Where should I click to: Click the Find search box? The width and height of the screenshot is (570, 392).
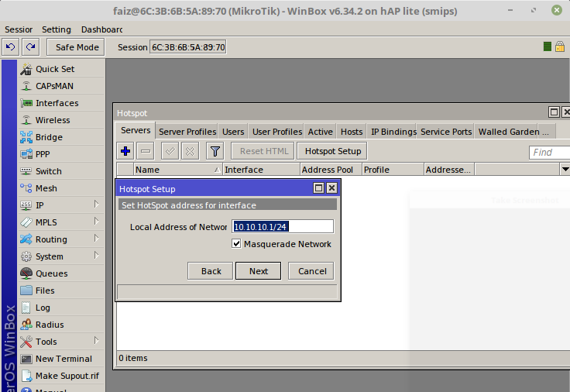coord(550,152)
